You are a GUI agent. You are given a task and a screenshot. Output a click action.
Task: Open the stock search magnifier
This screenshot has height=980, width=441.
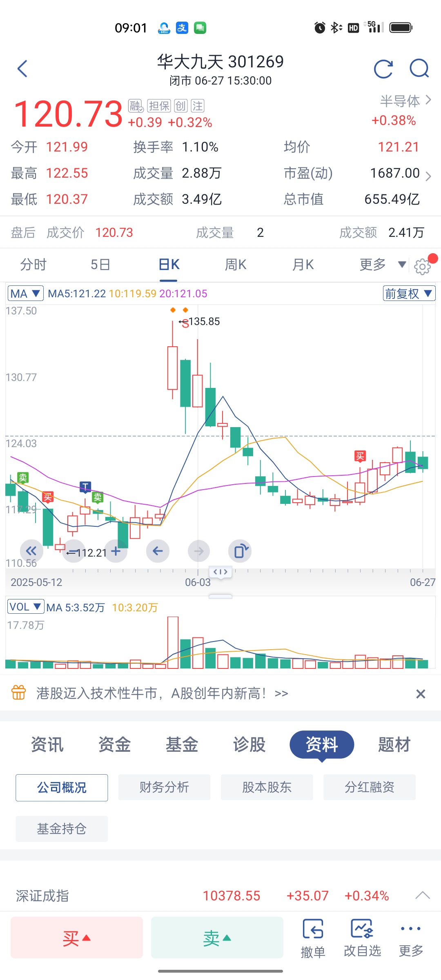click(419, 69)
